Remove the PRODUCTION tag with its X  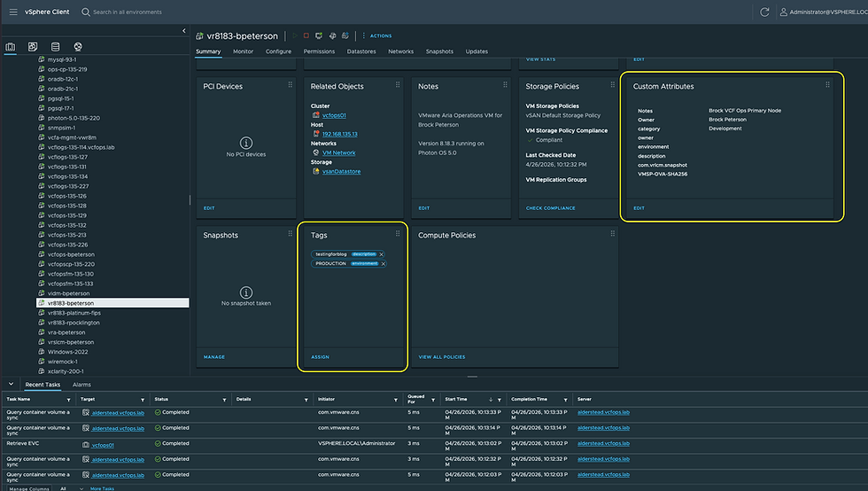384,263
